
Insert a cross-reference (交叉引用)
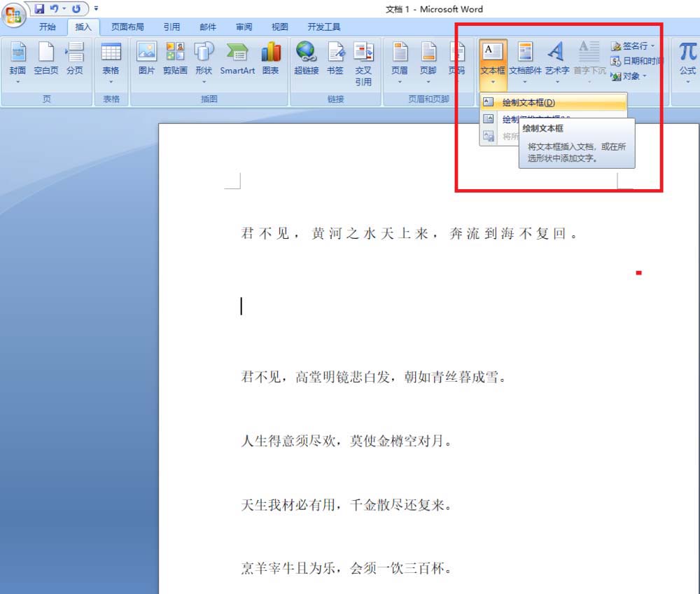coord(363,64)
